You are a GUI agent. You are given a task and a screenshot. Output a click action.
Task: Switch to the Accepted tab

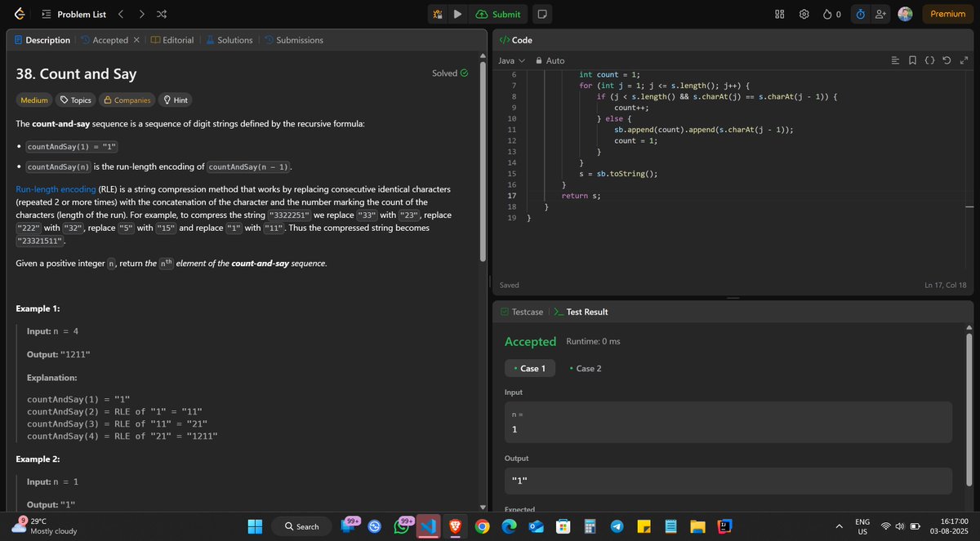click(104, 40)
